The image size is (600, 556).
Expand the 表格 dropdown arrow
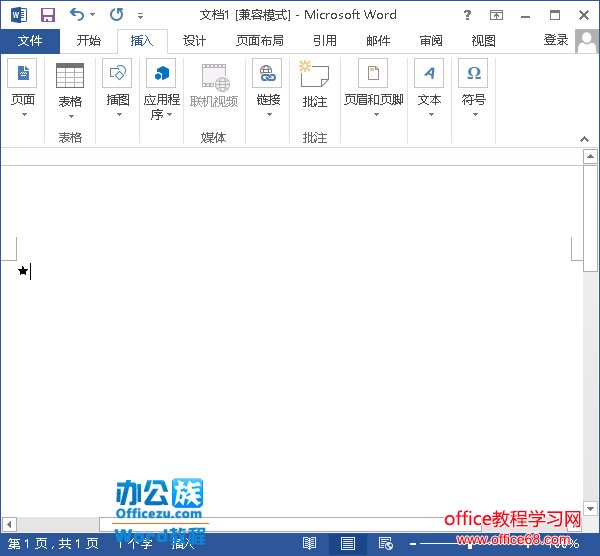click(71, 116)
